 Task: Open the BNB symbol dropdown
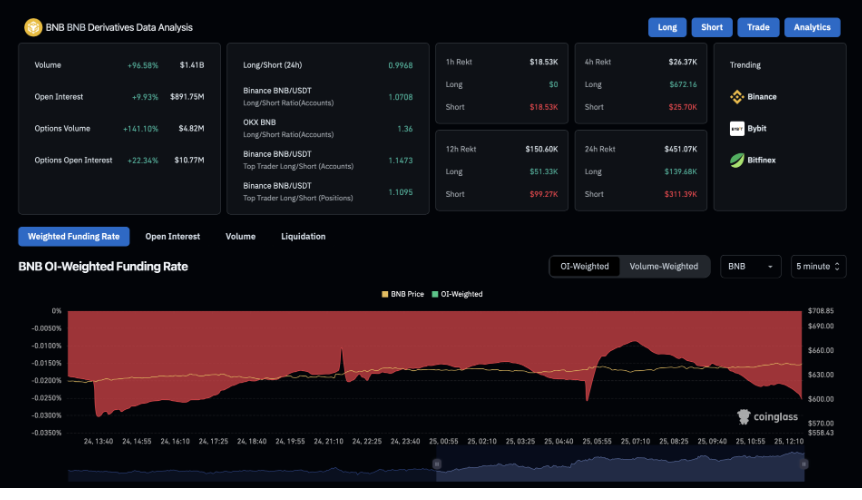750,266
